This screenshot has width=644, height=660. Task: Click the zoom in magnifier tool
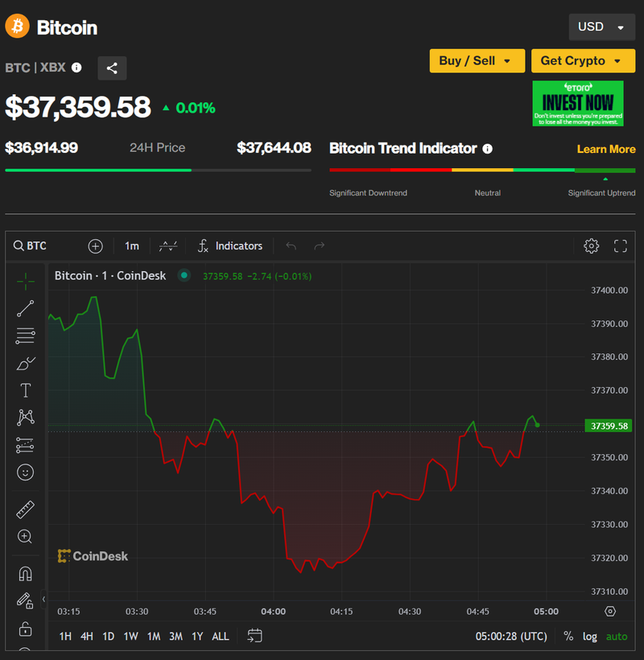click(x=25, y=537)
